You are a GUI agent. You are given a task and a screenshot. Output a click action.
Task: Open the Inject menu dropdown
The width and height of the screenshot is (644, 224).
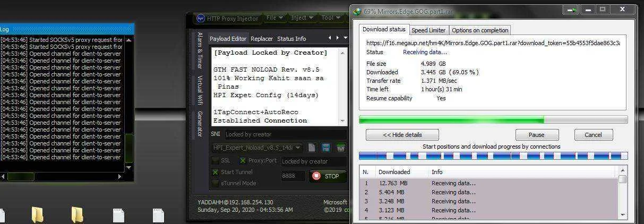pyautogui.click(x=302, y=18)
